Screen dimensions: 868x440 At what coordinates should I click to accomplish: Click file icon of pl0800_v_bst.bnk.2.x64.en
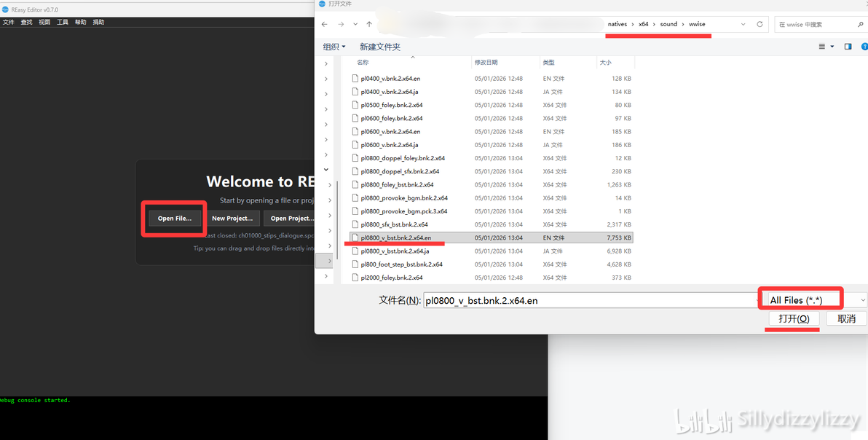point(355,237)
